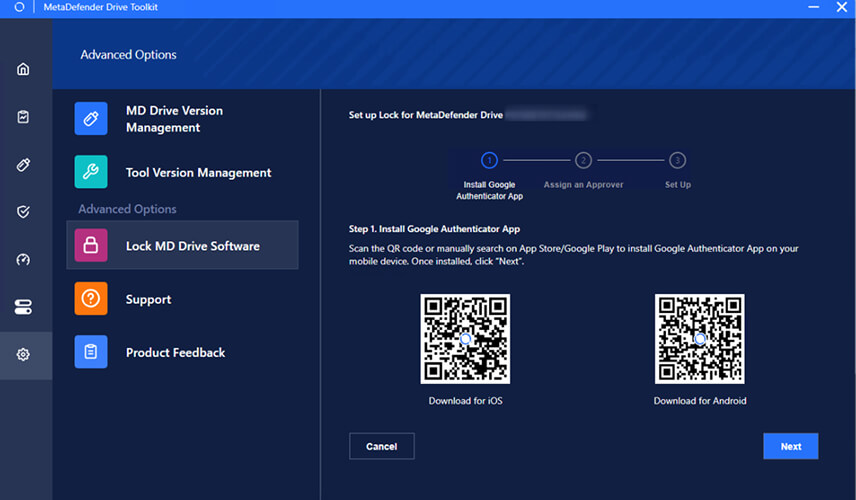
Task: Click the Assign an Approver step label
Action: (x=583, y=185)
